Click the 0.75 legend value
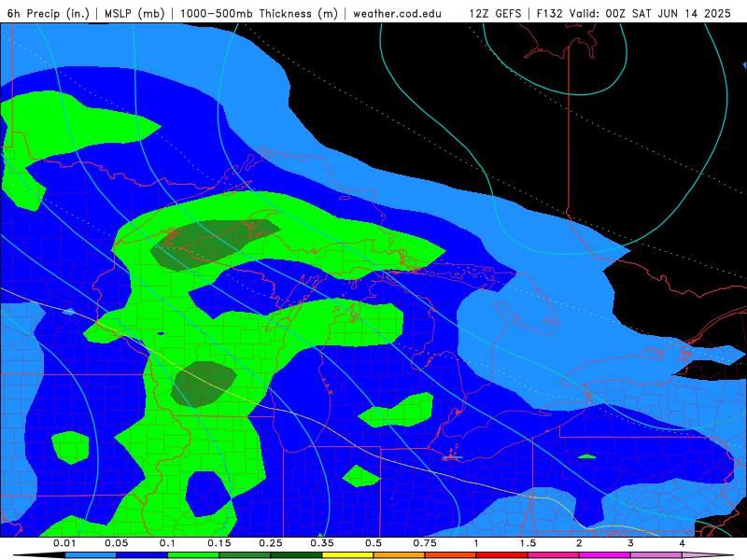The width and height of the screenshot is (747, 560). coord(425,543)
